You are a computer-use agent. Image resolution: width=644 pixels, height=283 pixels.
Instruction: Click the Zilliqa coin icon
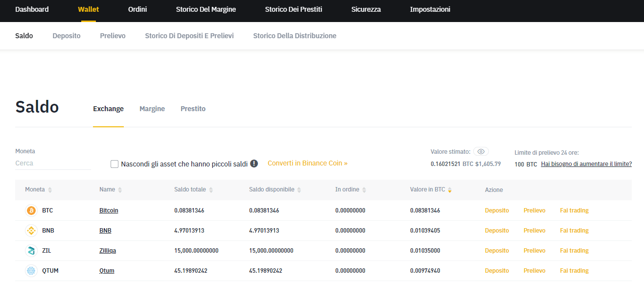click(31, 251)
